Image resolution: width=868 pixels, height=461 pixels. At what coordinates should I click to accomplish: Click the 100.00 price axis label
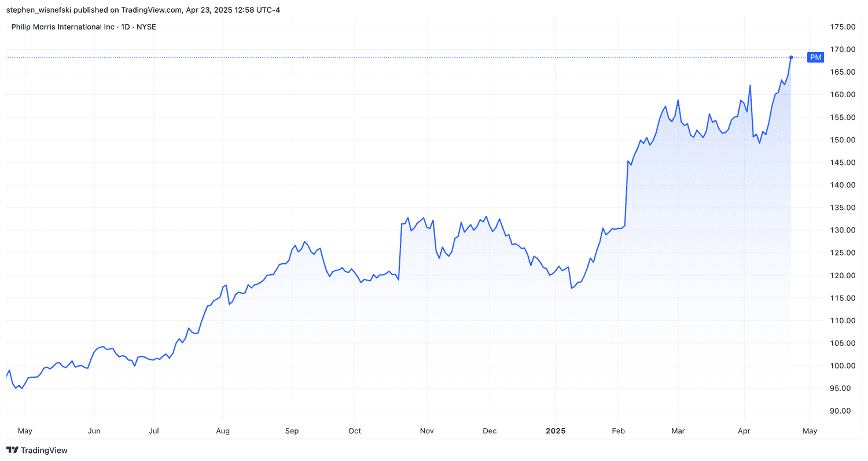click(x=841, y=366)
